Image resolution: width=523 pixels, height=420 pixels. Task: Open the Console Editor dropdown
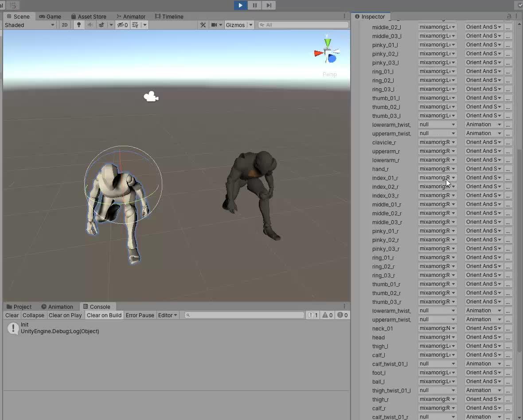pos(168,315)
